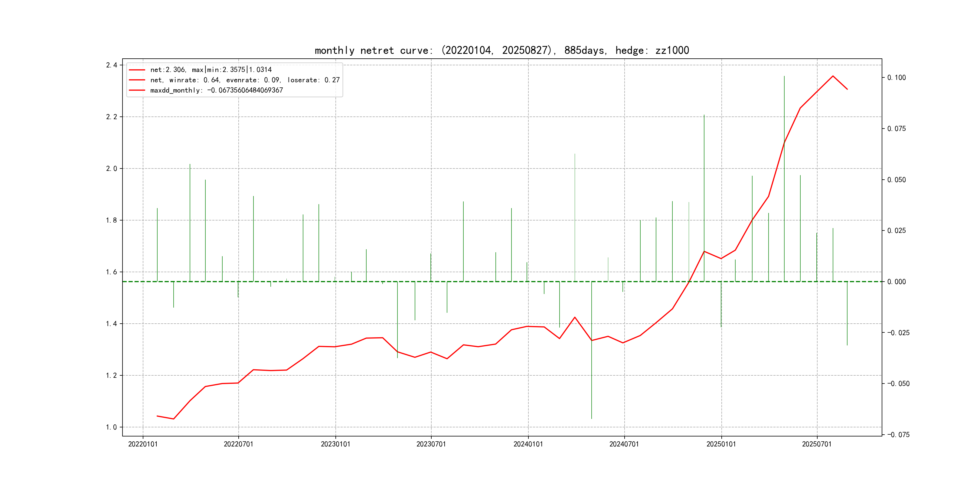Click the maxdd_monthly legend entry text

tap(217, 90)
